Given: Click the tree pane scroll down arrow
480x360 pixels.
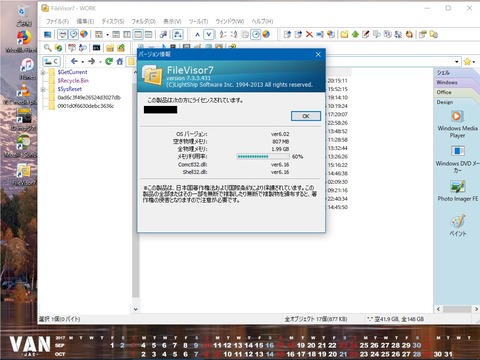Looking at the screenshot, I should click(x=136, y=309).
